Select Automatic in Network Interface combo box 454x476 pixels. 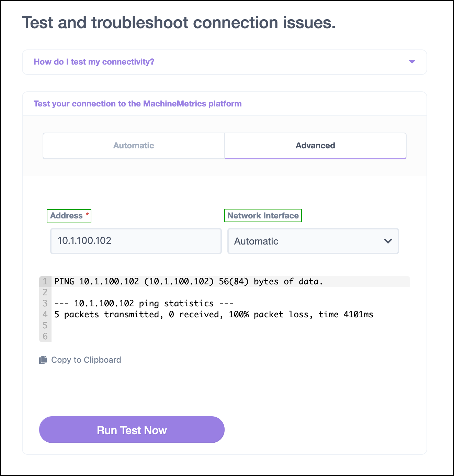click(313, 241)
